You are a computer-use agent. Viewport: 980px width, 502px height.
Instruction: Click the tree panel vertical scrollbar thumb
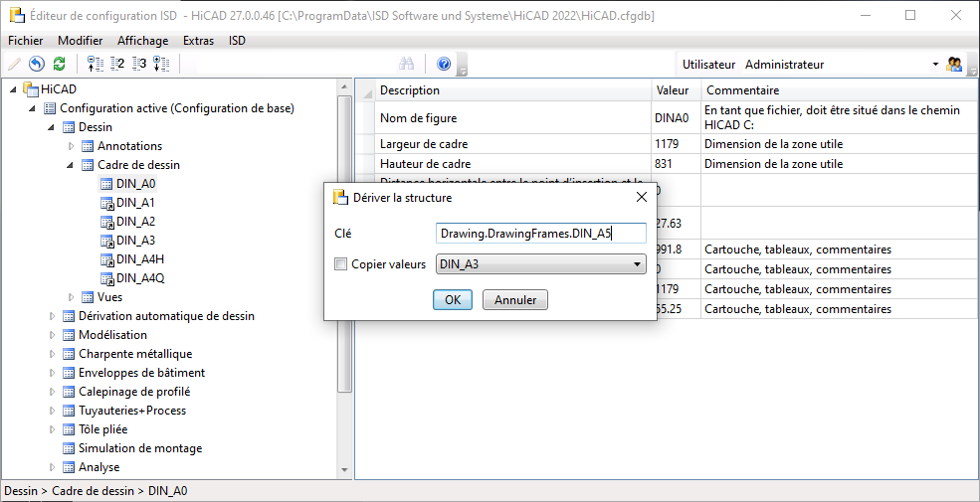coord(344,244)
